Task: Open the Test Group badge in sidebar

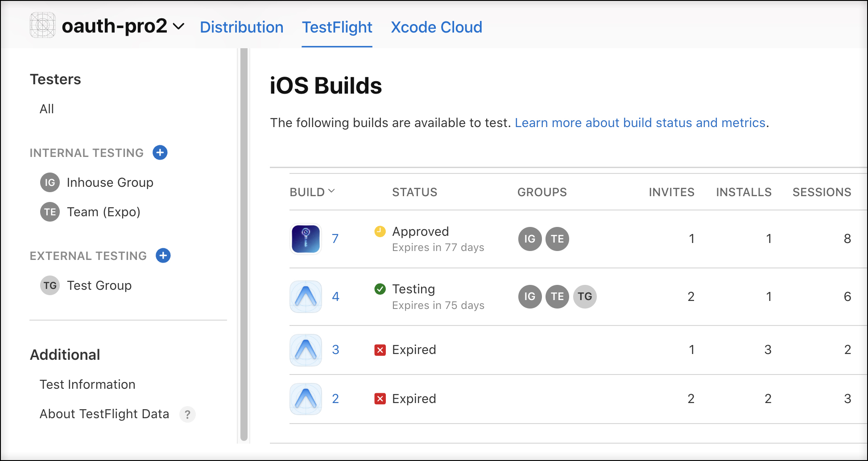Action: coord(50,285)
